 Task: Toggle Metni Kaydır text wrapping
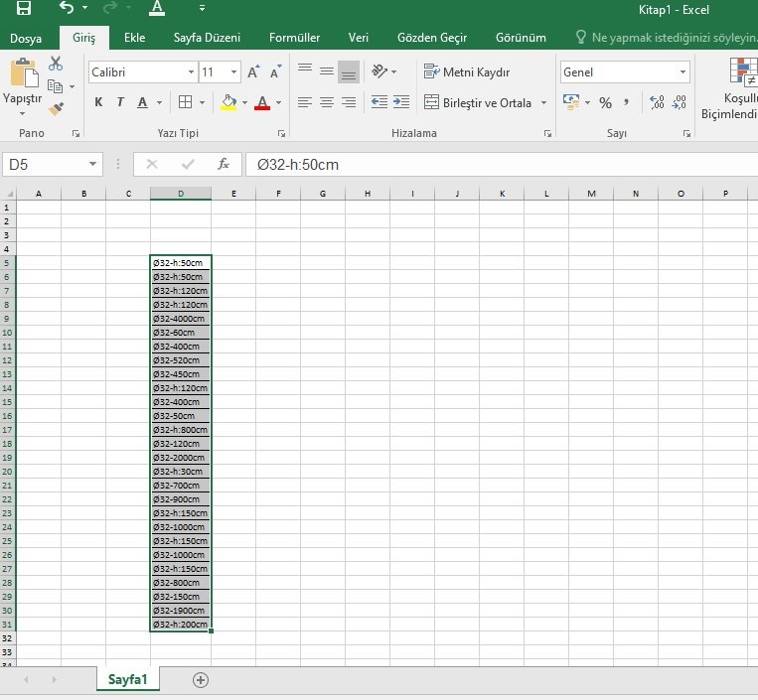466,72
